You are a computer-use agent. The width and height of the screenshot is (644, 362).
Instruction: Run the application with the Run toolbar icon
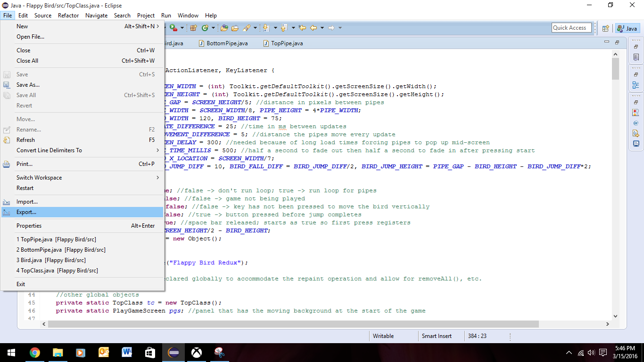tap(172, 27)
